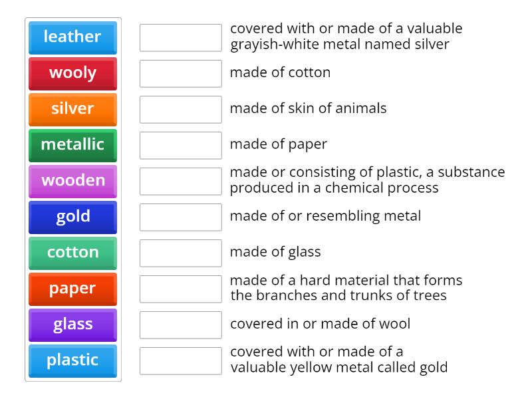532x399 pixels.
Task: Click the silver word tile
Action: click(73, 109)
